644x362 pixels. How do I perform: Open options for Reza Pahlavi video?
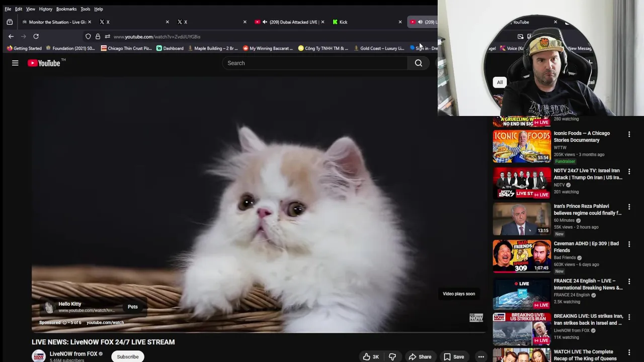[x=629, y=207]
